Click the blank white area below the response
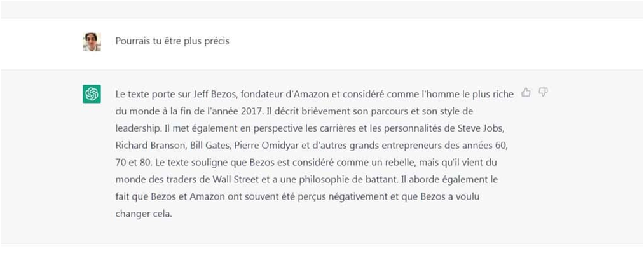644x279 pixels. [322, 261]
